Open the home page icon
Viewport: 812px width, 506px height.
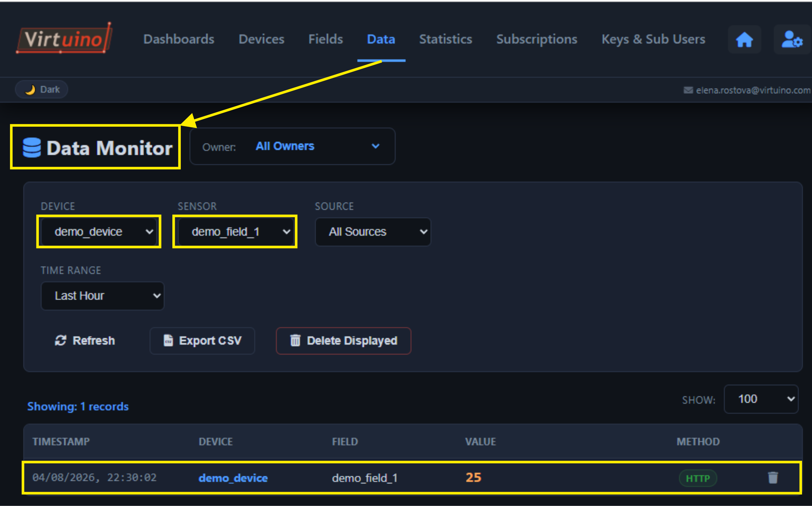[x=744, y=40]
